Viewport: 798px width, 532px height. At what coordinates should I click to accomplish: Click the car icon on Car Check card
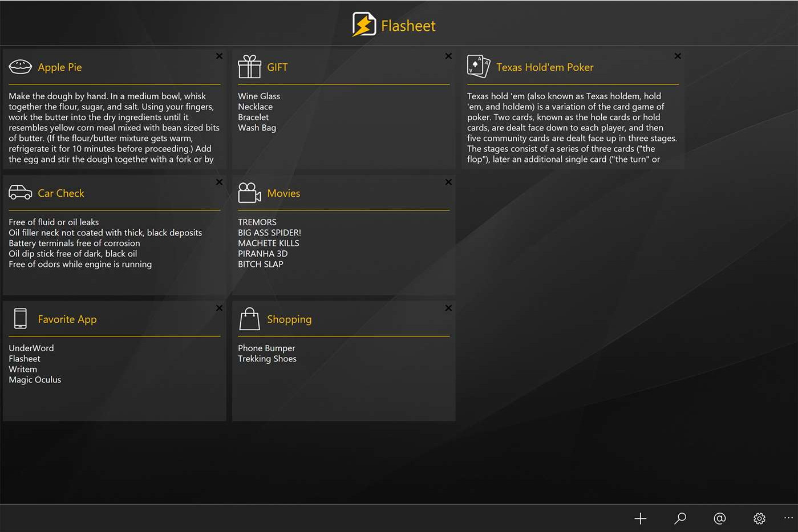click(x=21, y=193)
